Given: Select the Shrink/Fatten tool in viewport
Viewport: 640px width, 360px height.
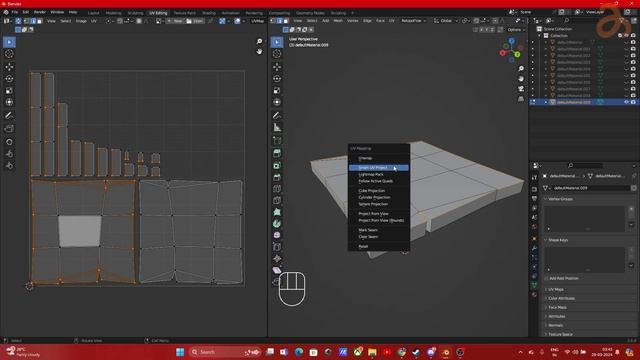Looking at the screenshot, I should [277, 258].
